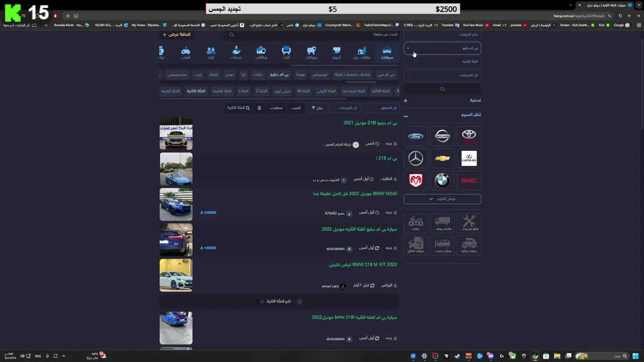The width and height of the screenshot is (644, 362).
Task: Click the sidebar search magnifier button
Action: (442, 89)
